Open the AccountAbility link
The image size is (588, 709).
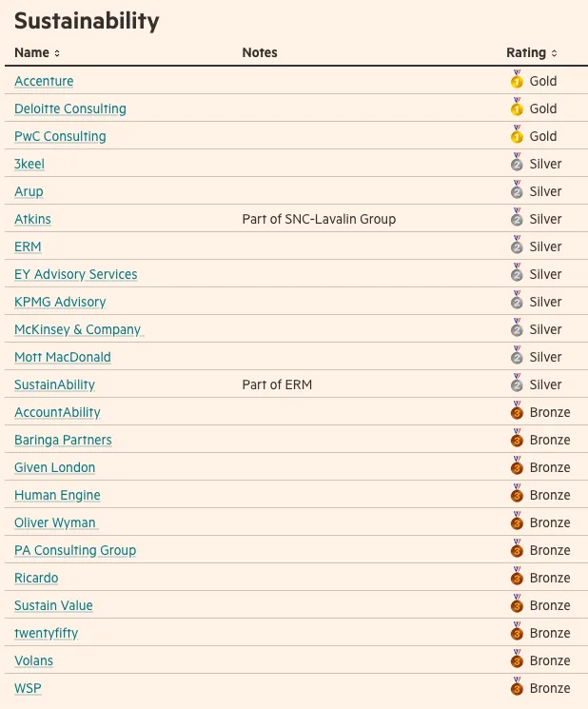(x=57, y=412)
